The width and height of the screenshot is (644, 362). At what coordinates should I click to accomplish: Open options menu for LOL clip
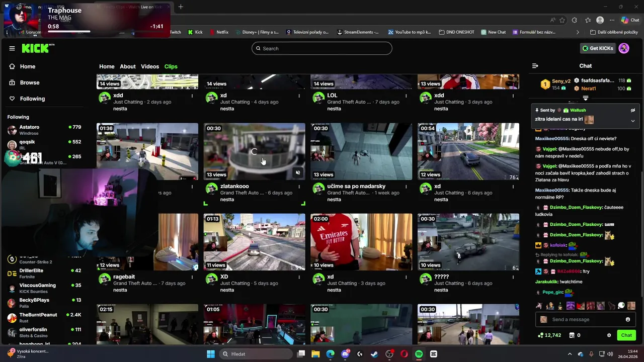click(406, 96)
